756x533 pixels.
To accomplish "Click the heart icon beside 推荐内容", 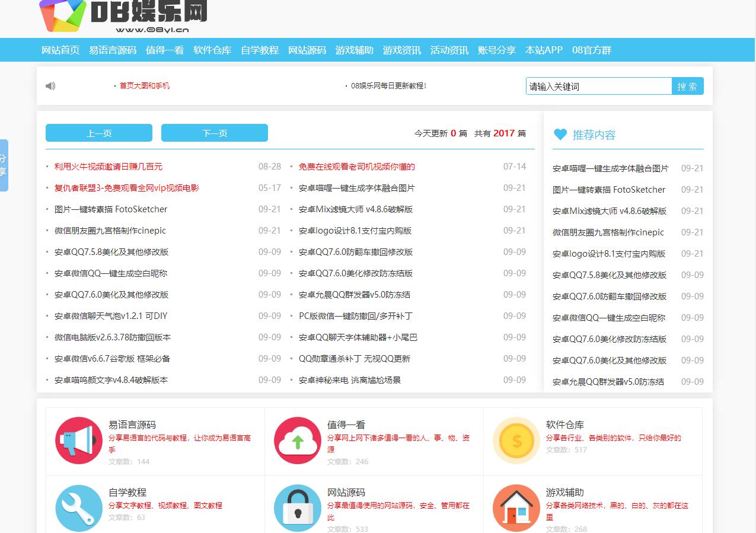I will pos(560,135).
